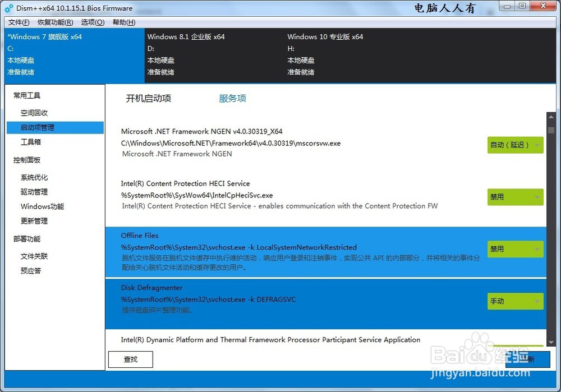Switch to the 服务项 tab

pyautogui.click(x=233, y=98)
